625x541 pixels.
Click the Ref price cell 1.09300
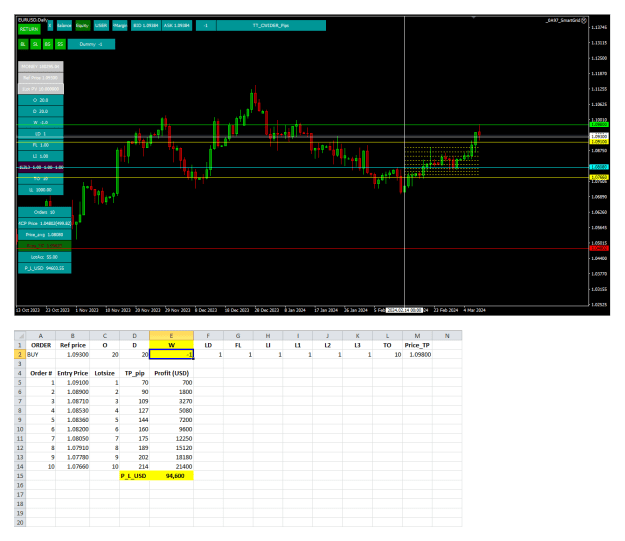click(x=73, y=354)
